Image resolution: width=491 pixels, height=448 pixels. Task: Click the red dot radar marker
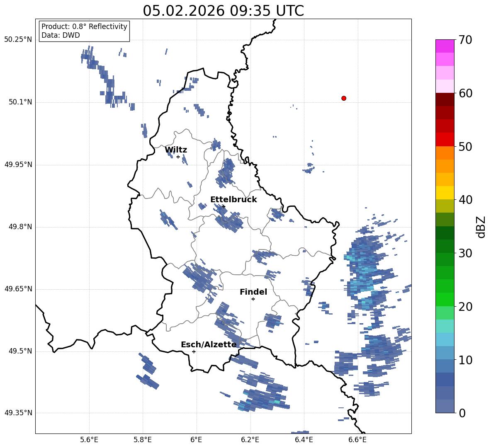click(x=344, y=98)
